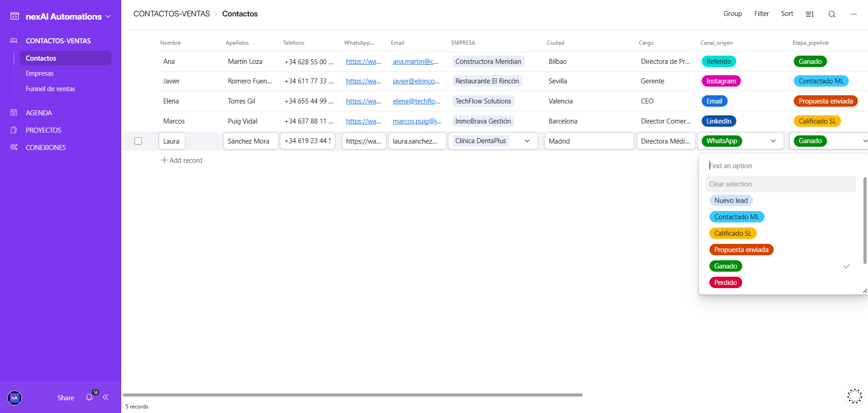Click the Directora Médi... cargo field
Image resolution: width=868 pixels, height=413 pixels.
pos(666,141)
